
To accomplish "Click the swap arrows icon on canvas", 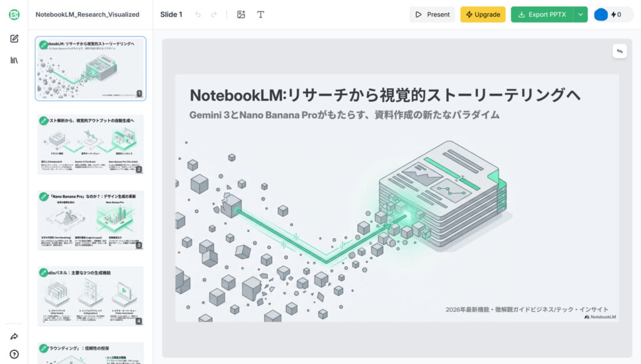I will coord(620,52).
